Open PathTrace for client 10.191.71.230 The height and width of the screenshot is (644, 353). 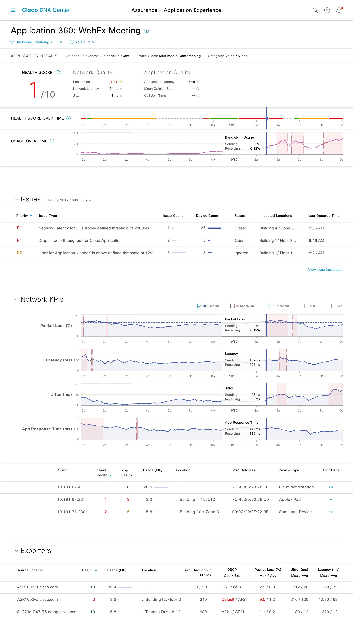click(x=331, y=512)
